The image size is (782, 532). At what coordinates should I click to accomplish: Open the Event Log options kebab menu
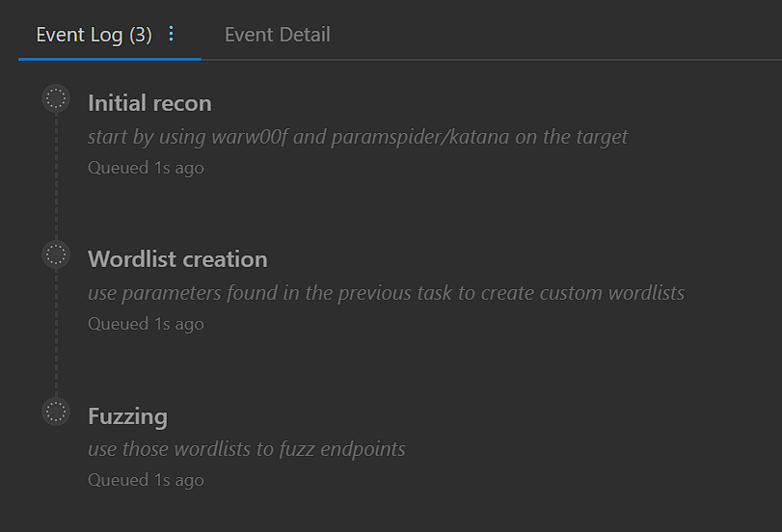click(x=172, y=34)
